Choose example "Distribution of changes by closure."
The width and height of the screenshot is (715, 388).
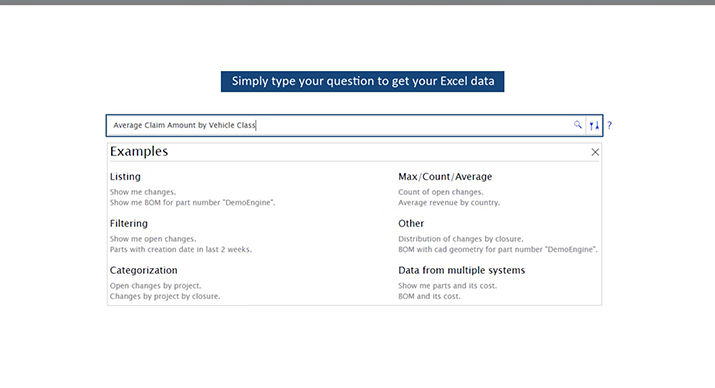(461, 239)
